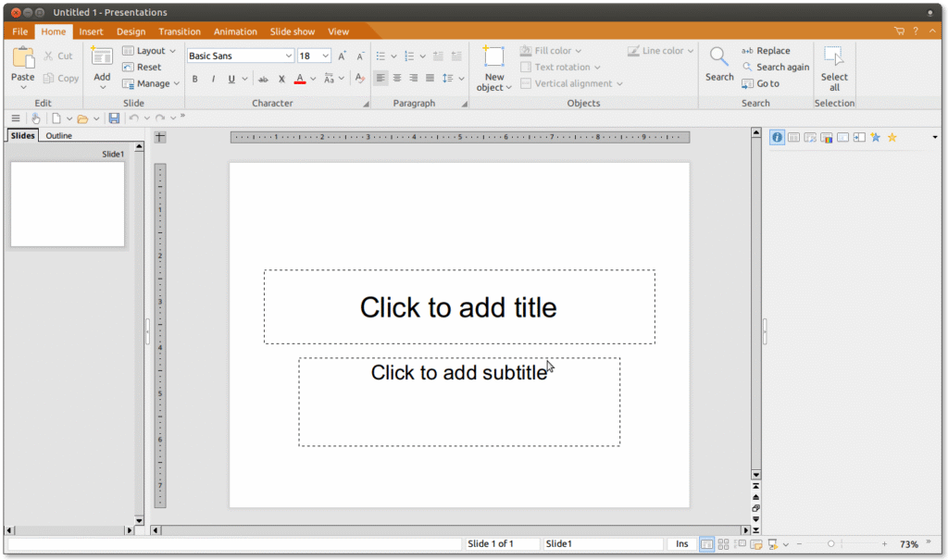
Task: Click Go to in Search group
Action: coord(761,83)
